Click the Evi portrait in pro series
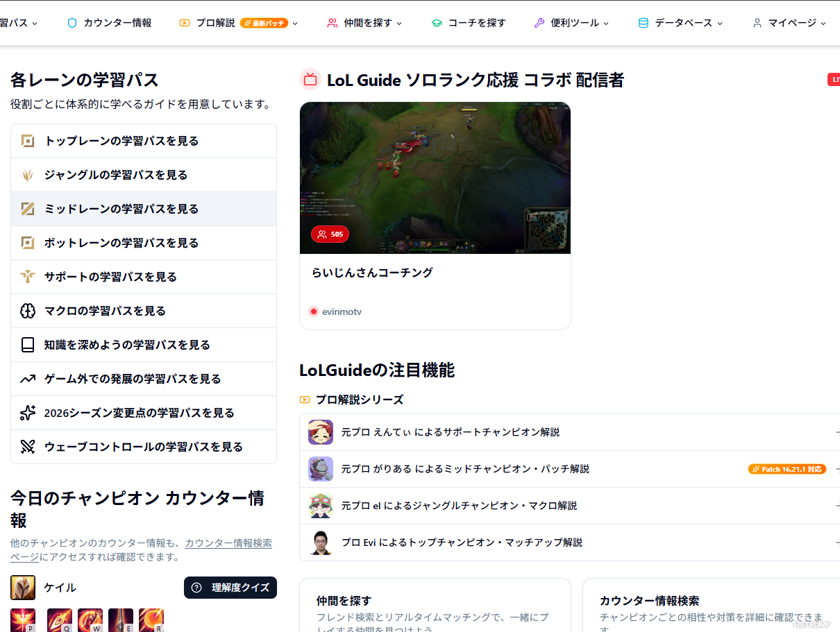The height and width of the screenshot is (632, 840). pos(321,543)
